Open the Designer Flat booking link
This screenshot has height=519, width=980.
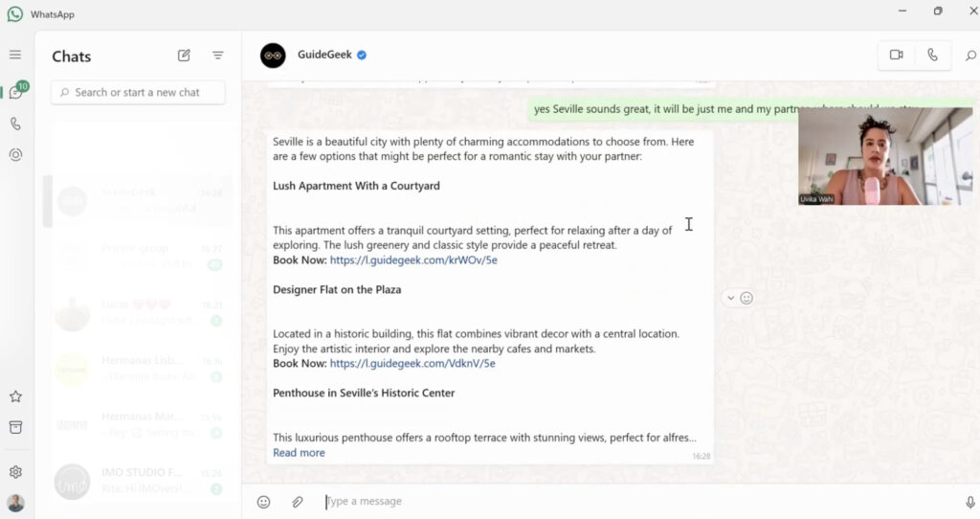coord(412,364)
